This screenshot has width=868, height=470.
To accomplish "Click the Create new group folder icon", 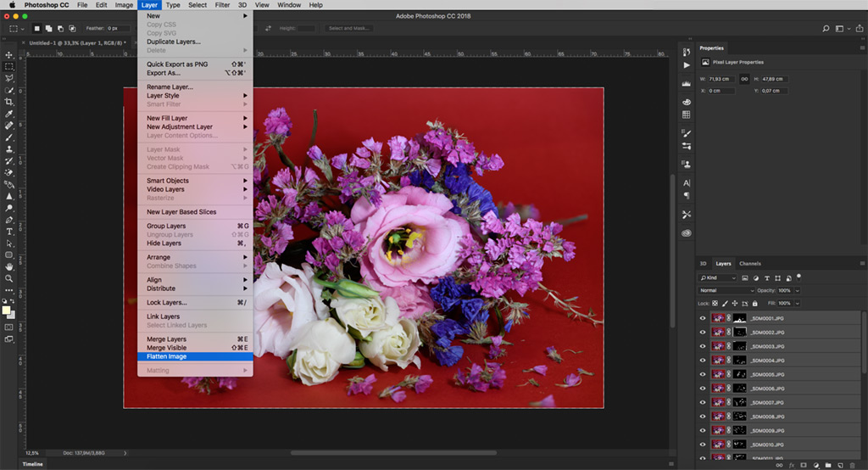I will [x=827, y=465].
